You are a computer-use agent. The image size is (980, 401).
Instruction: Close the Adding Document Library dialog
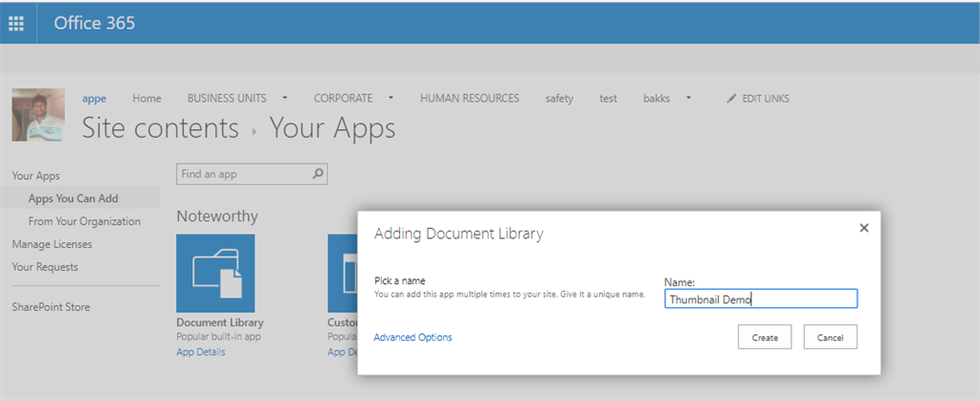(x=864, y=228)
